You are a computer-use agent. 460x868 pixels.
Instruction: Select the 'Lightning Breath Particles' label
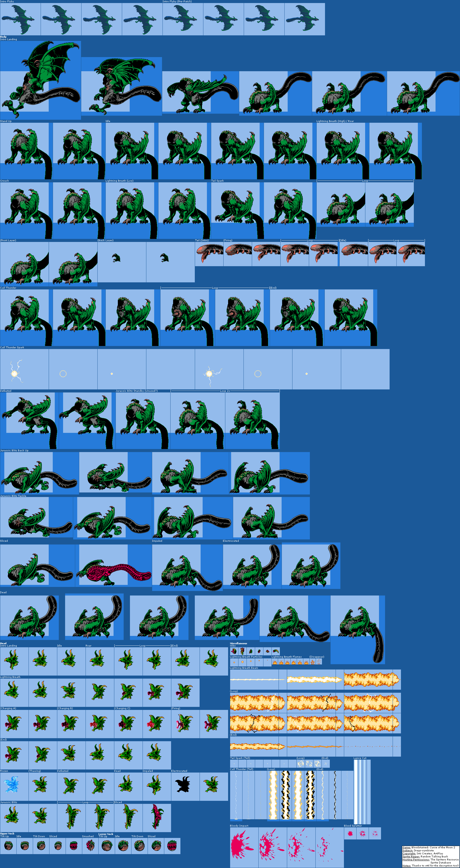click(x=246, y=657)
